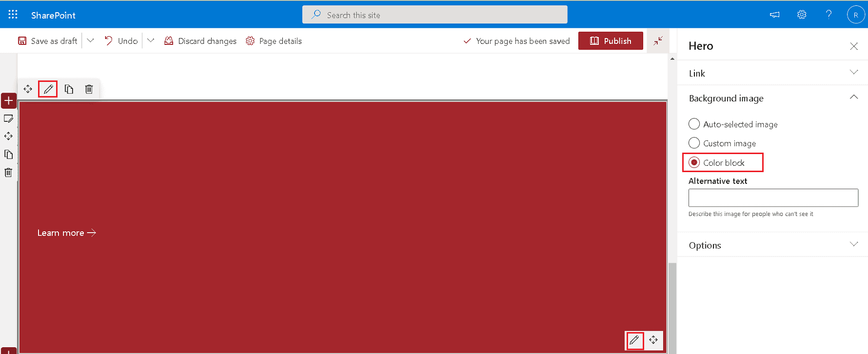Expand the Link section chevron
This screenshot has width=868, height=354.
(x=853, y=72)
